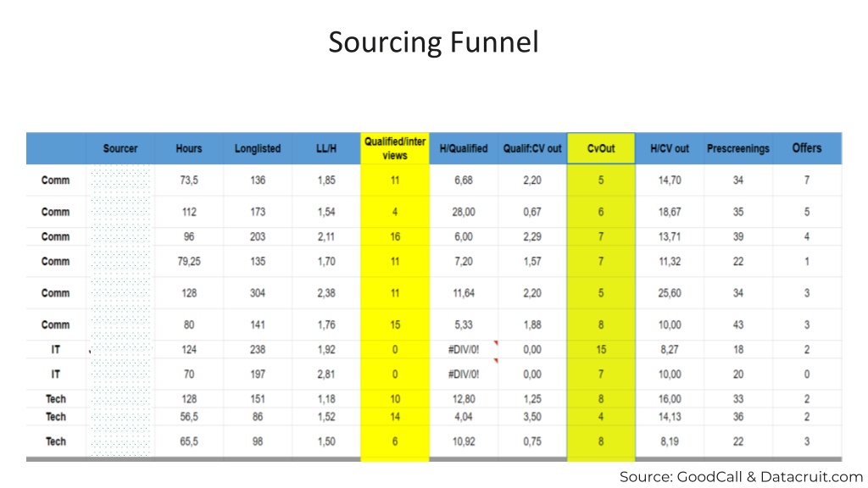
Task: Select the CvOut cell showing 15
Action: 601,350
